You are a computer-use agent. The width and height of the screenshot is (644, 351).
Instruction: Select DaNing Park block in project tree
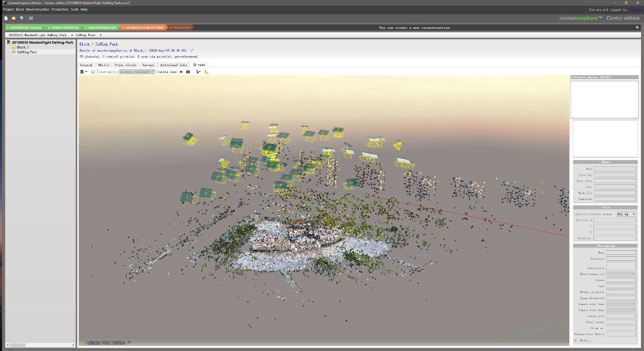(27, 52)
